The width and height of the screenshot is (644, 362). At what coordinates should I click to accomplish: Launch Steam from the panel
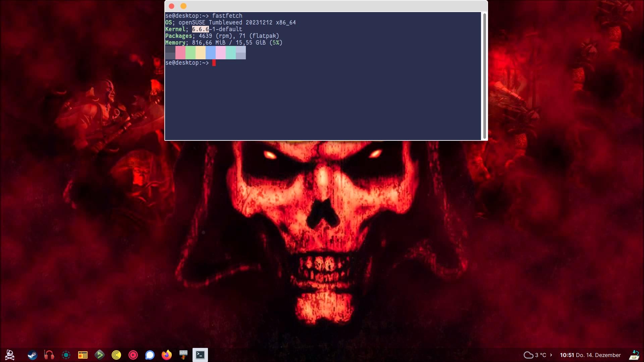pyautogui.click(x=32, y=355)
